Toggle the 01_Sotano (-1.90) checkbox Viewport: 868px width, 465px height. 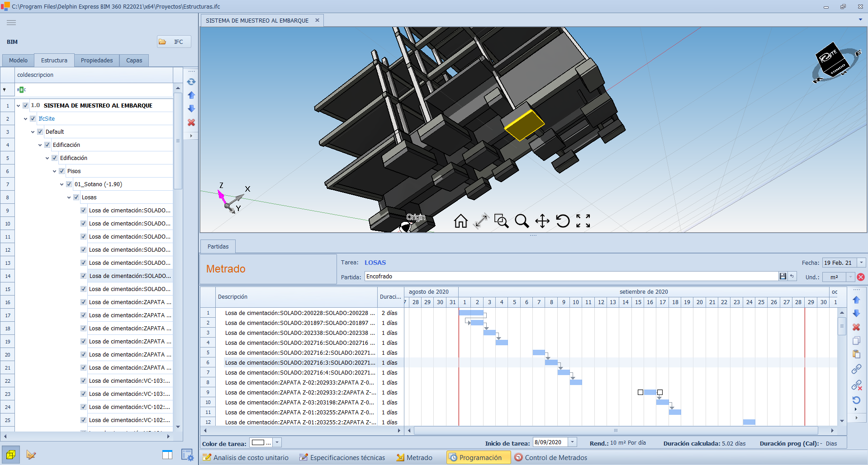69,184
